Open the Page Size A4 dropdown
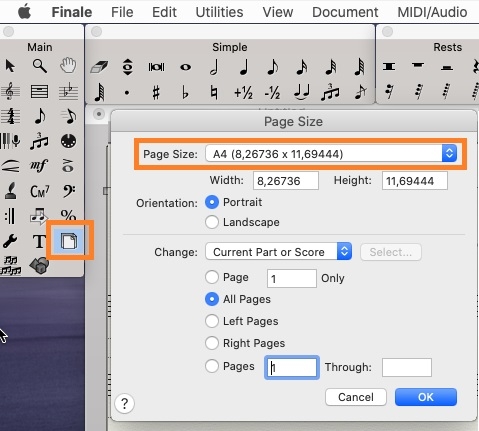The width and height of the screenshot is (479, 431). [331, 154]
